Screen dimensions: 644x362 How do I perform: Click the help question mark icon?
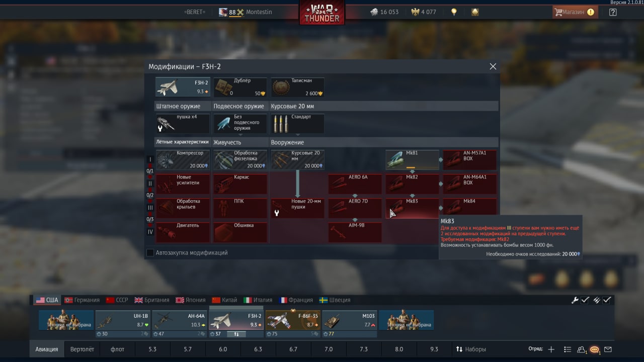[x=613, y=12]
